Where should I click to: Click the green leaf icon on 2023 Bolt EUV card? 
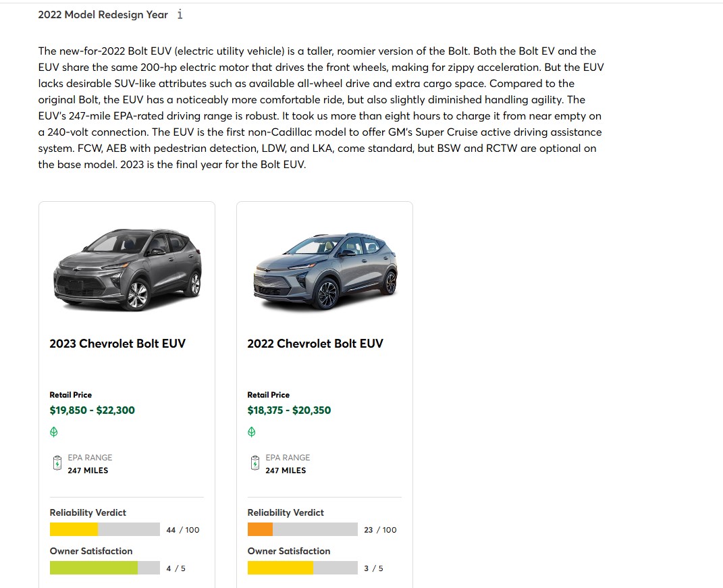(54, 432)
